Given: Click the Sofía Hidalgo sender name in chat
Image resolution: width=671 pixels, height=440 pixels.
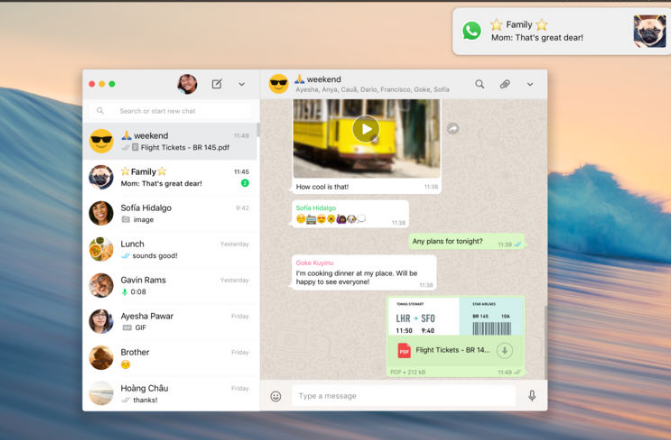Looking at the screenshot, I should click(316, 208).
